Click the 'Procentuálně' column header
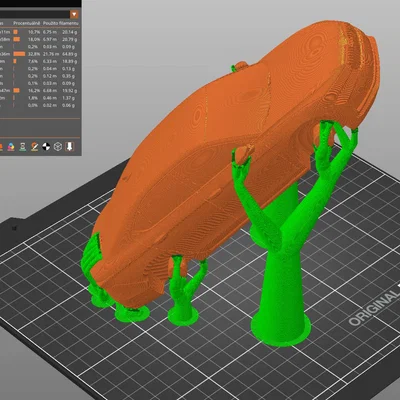Screen dimensions: 400x400 27,23
